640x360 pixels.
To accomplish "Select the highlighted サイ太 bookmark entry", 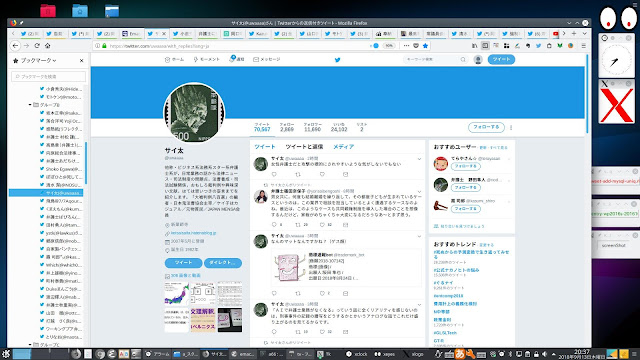I will (x=46, y=193).
